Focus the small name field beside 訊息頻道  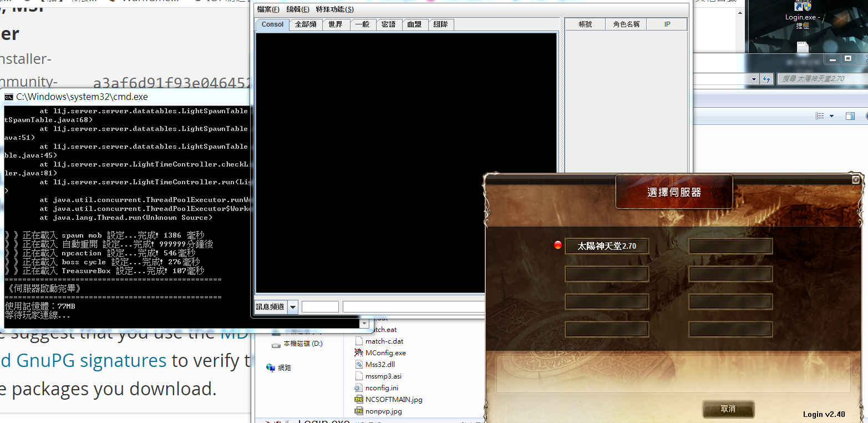320,307
